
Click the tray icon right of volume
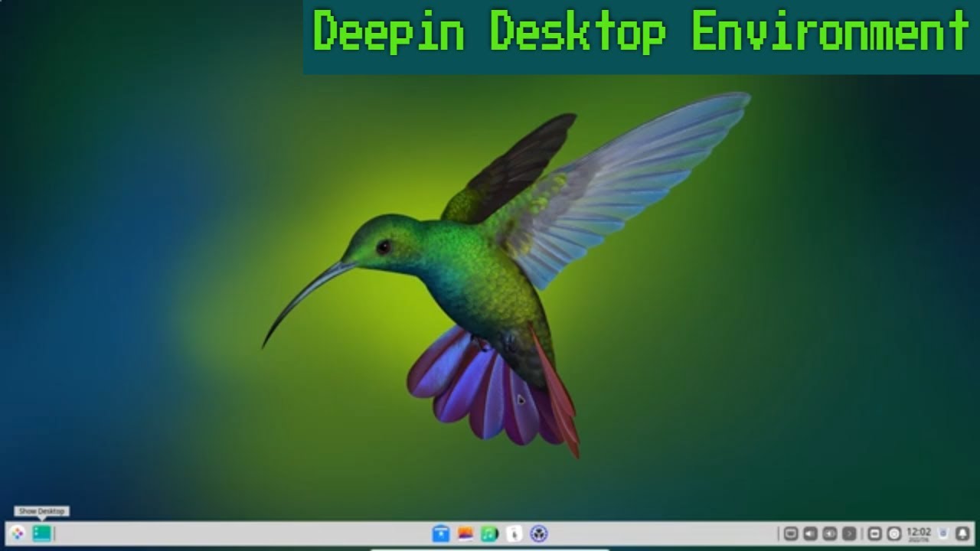[829, 533]
